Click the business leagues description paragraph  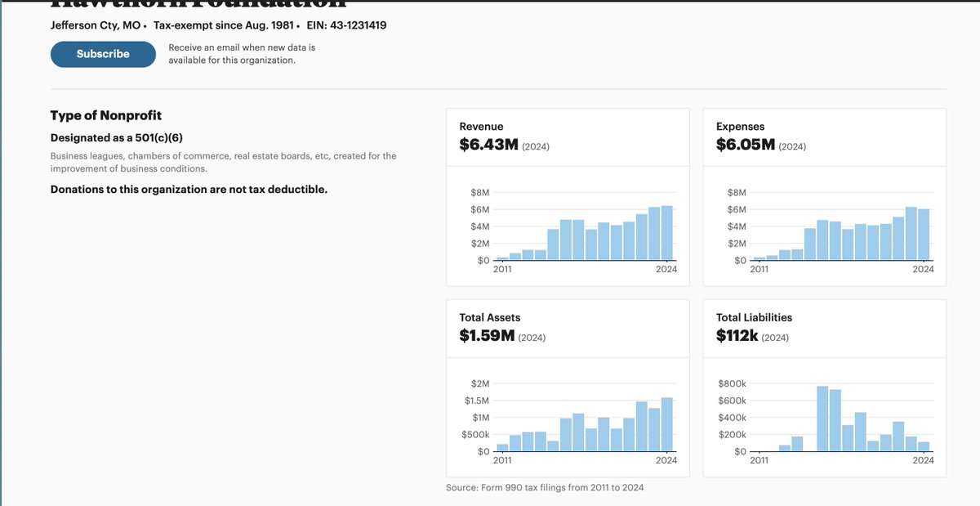pyautogui.click(x=224, y=162)
